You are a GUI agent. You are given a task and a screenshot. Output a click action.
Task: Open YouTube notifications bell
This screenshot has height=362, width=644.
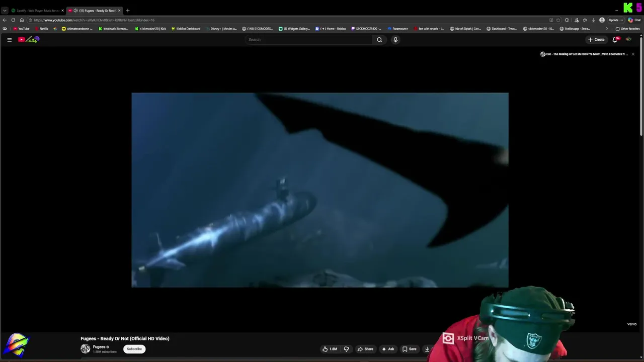point(615,40)
